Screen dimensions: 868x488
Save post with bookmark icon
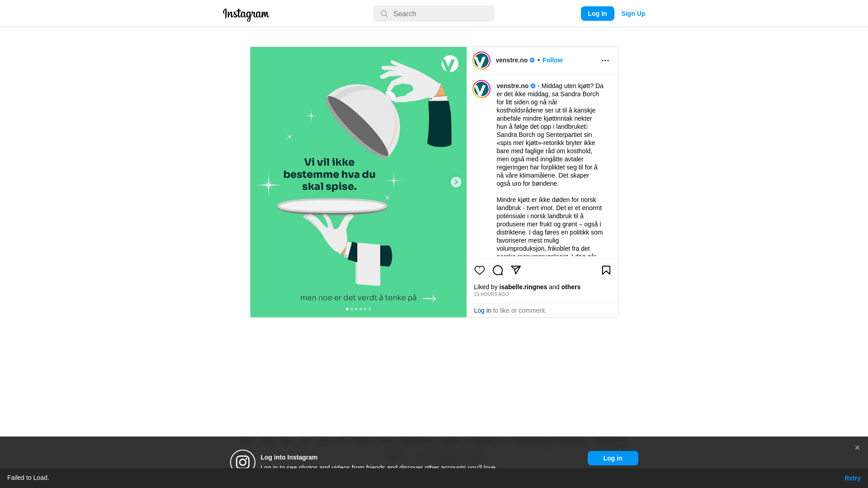[x=606, y=270]
